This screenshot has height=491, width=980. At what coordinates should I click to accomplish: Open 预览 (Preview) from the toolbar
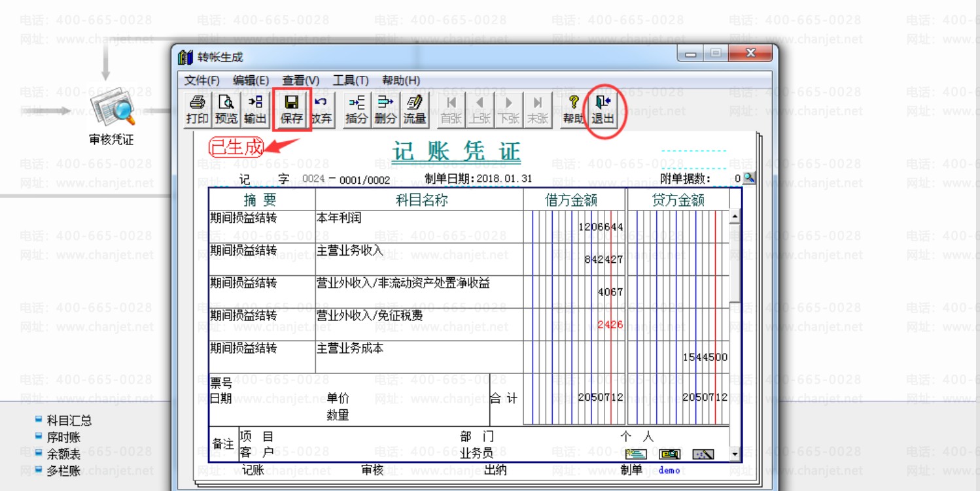pyautogui.click(x=226, y=109)
